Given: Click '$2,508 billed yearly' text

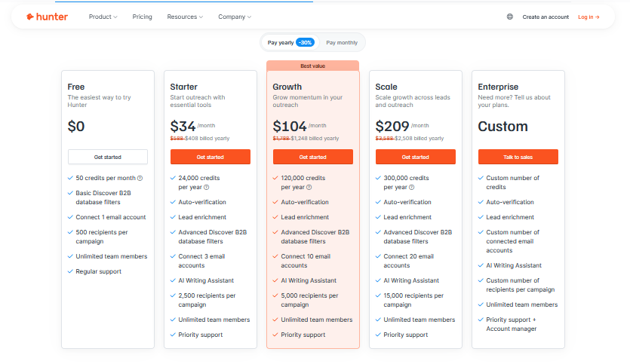Looking at the screenshot, I should point(419,139).
